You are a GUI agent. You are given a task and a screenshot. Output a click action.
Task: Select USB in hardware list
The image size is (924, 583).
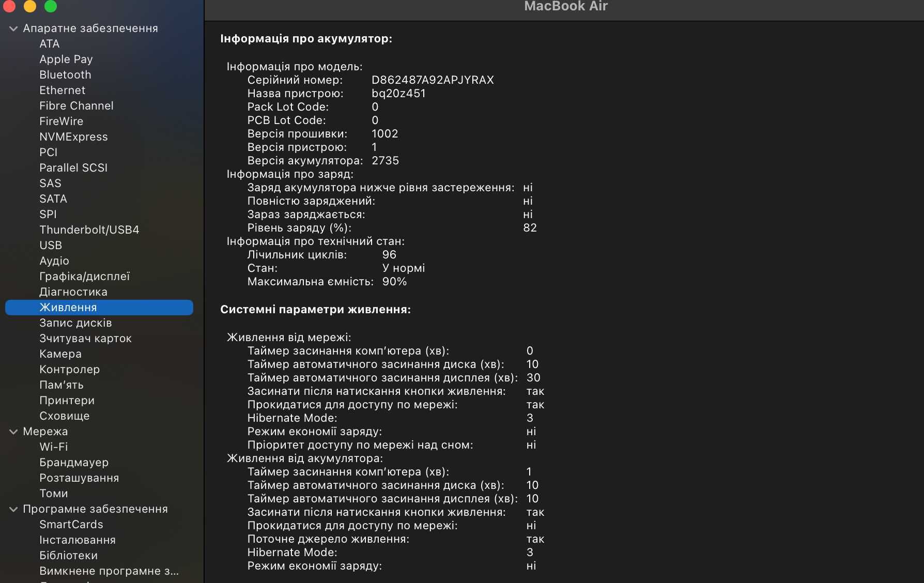[x=51, y=246]
